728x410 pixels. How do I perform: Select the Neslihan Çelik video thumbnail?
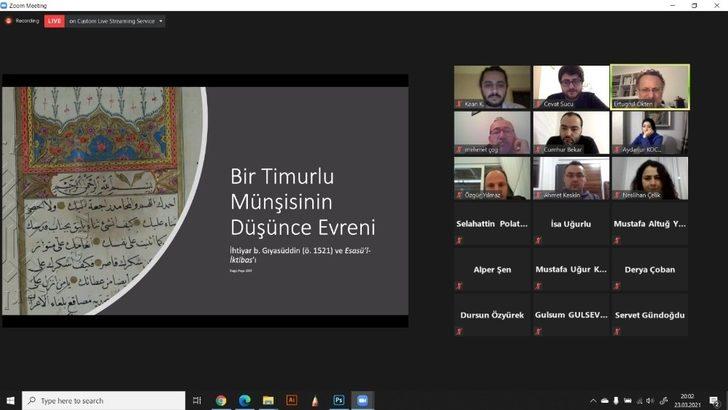click(650, 178)
